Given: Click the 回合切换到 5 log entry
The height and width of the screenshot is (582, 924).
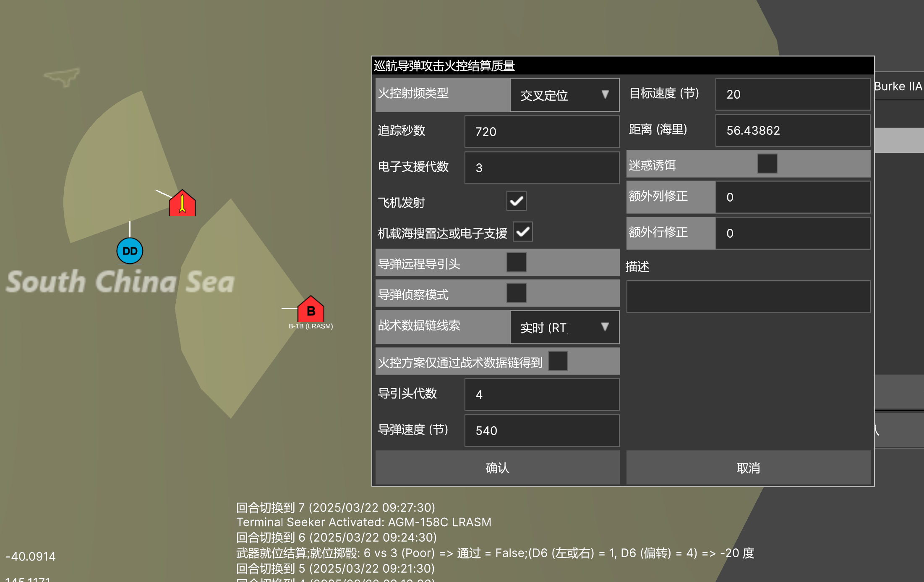Looking at the screenshot, I should [x=336, y=569].
